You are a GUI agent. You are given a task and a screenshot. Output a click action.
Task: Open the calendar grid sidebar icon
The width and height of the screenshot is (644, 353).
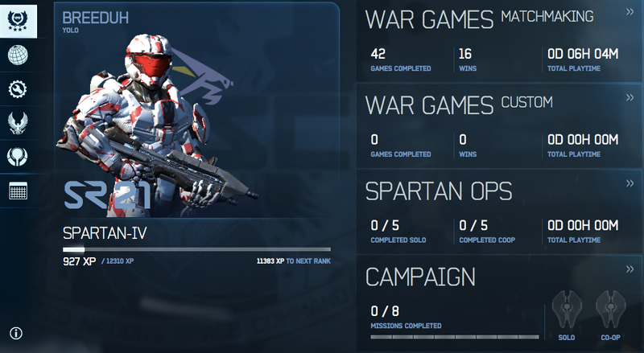click(x=18, y=191)
